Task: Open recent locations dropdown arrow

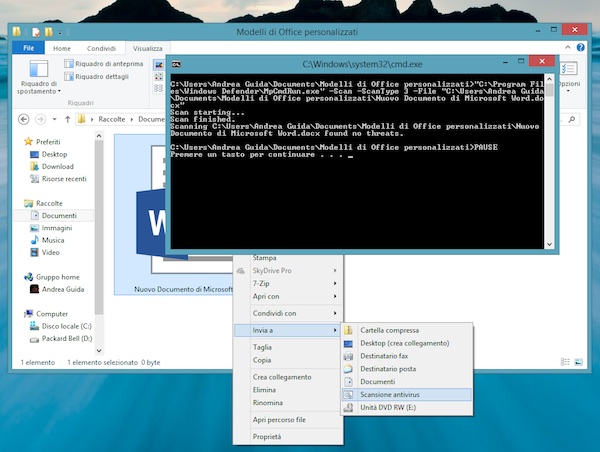Action: (54, 119)
